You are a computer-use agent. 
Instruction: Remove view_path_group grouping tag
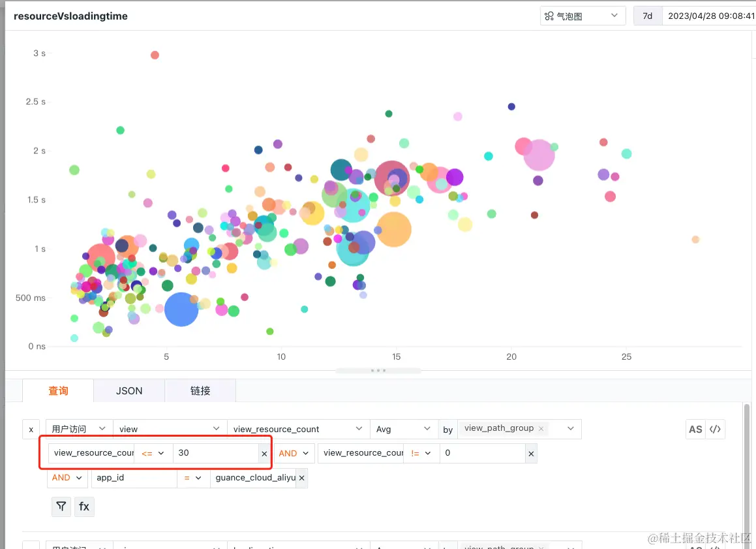tap(541, 428)
